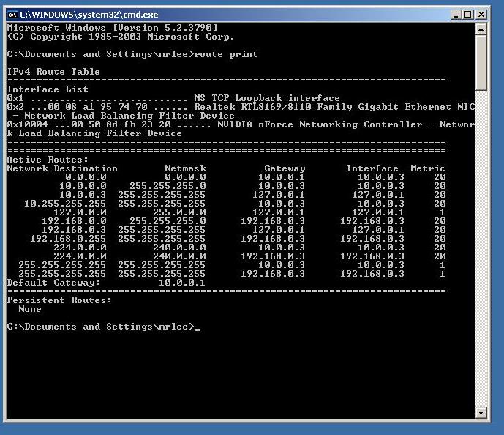This screenshot has height=435, width=504.
Task: Click the 'route print' command text
Action: click(226, 54)
